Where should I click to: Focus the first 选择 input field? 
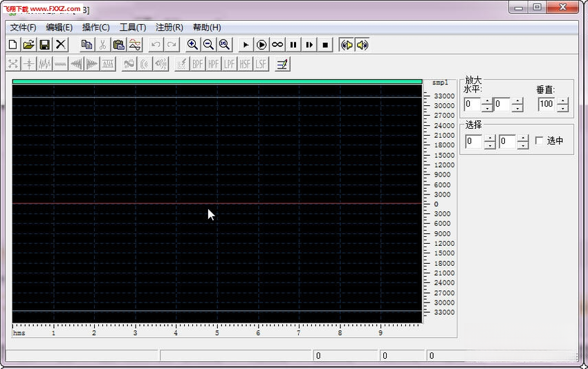pos(475,141)
